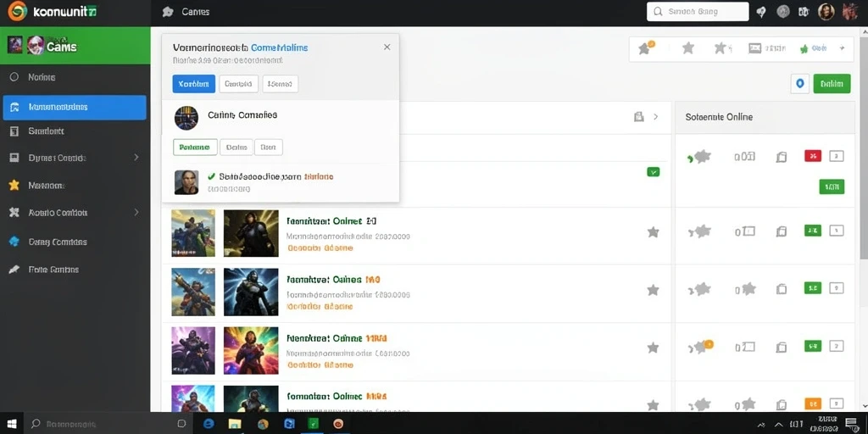The height and width of the screenshot is (434, 868).
Task: Open the round user avatar in top bar
Action: (x=826, y=12)
